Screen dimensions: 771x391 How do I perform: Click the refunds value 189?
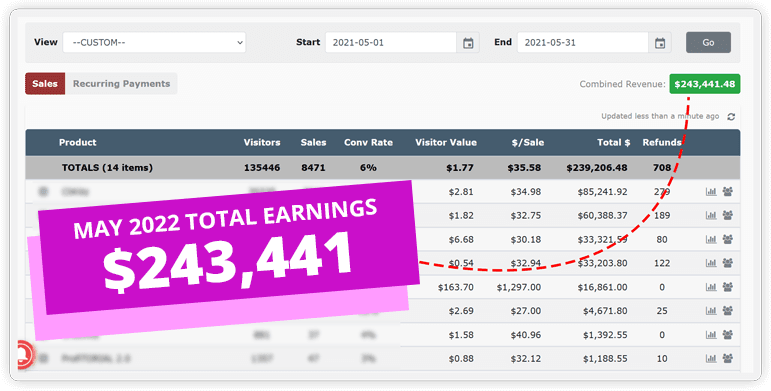coord(662,215)
